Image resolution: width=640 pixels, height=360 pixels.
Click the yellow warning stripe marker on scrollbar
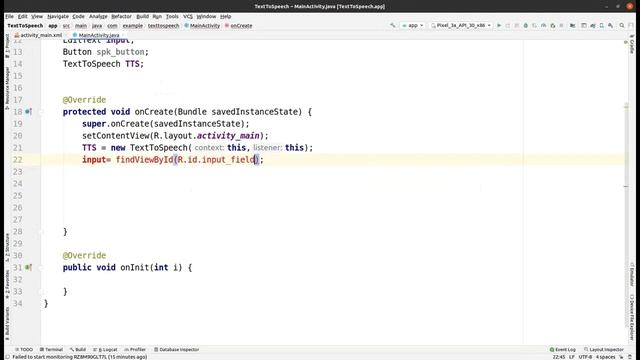(x=626, y=106)
